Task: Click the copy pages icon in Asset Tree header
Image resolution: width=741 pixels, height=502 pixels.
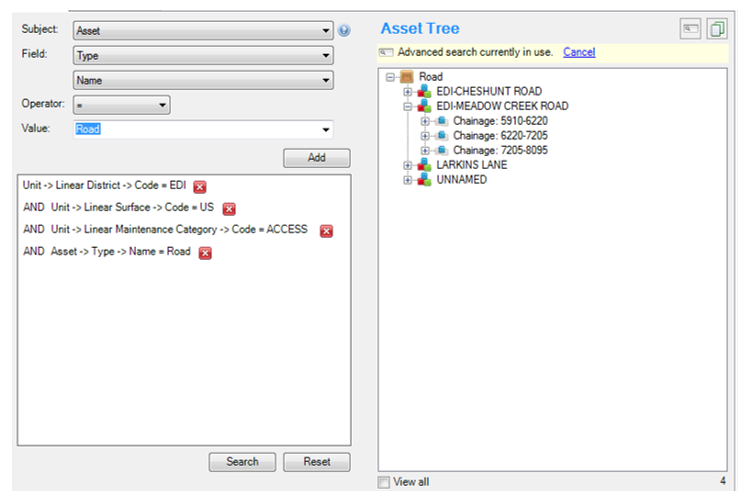Action: coord(716,29)
